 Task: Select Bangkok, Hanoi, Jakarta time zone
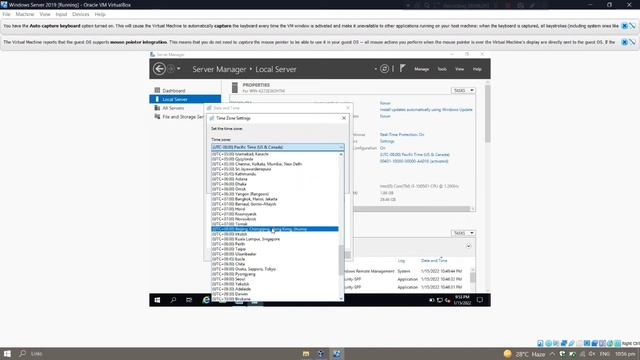tap(275, 199)
